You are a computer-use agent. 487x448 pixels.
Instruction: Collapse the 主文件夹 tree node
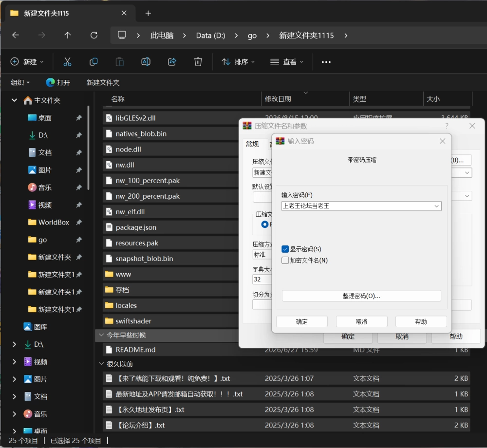coord(14,100)
